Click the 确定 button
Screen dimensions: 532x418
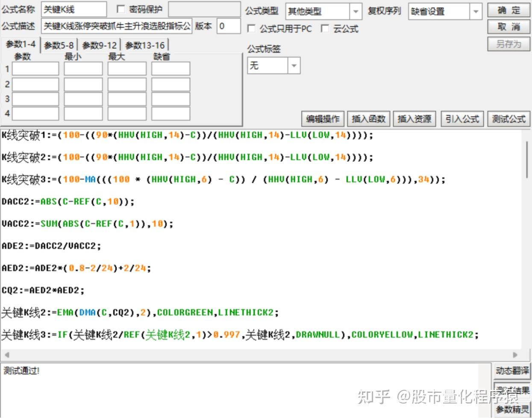(x=508, y=10)
